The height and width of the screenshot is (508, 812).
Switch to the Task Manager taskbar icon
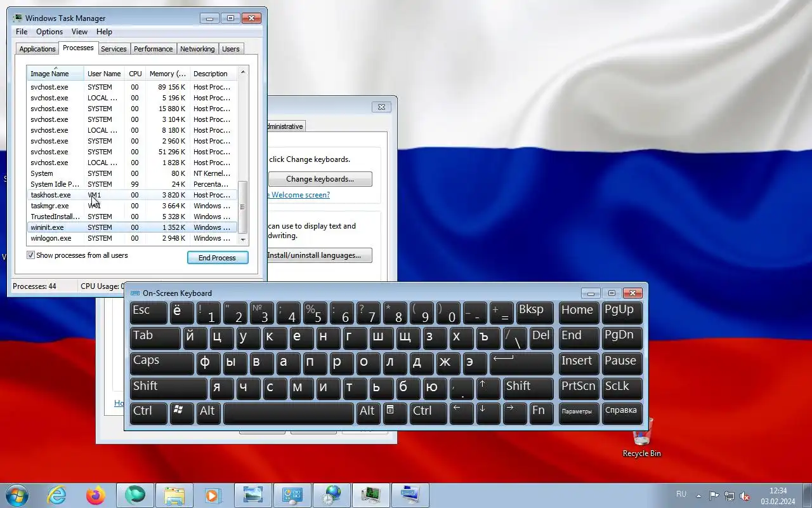point(370,495)
